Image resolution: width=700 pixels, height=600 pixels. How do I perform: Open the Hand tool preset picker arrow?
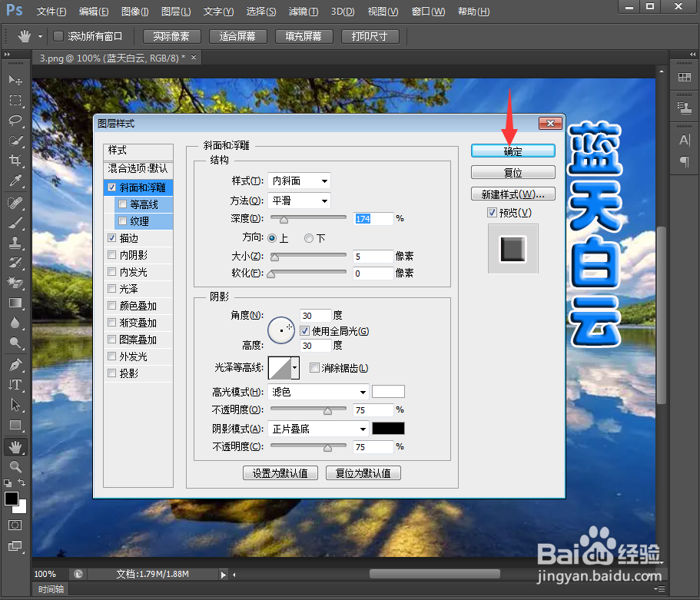point(40,37)
